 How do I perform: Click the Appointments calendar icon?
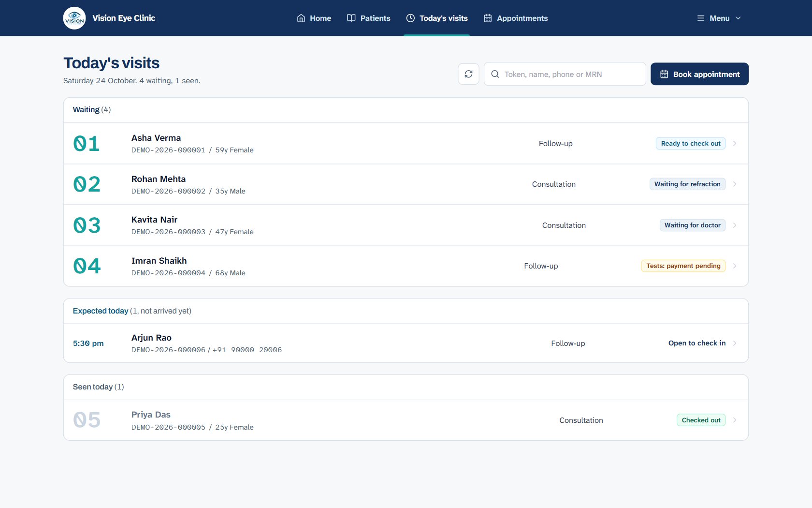pyautogui.click(x=488, y=18)
